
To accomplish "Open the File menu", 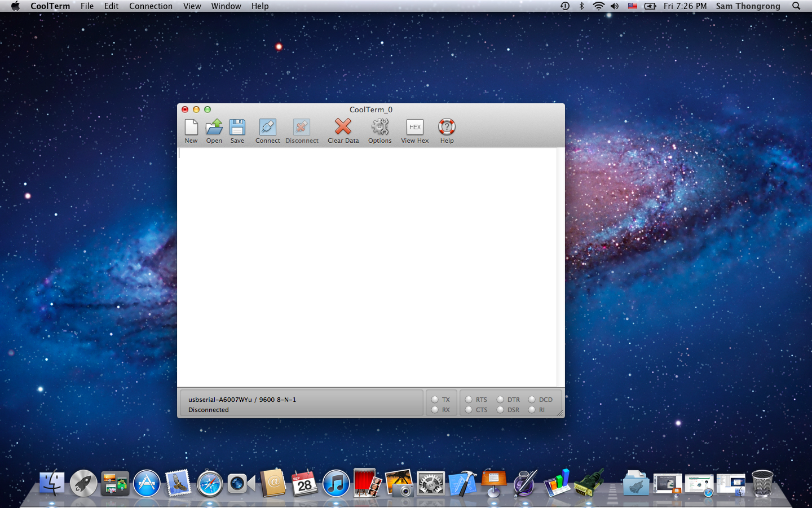I will point(87,6).
